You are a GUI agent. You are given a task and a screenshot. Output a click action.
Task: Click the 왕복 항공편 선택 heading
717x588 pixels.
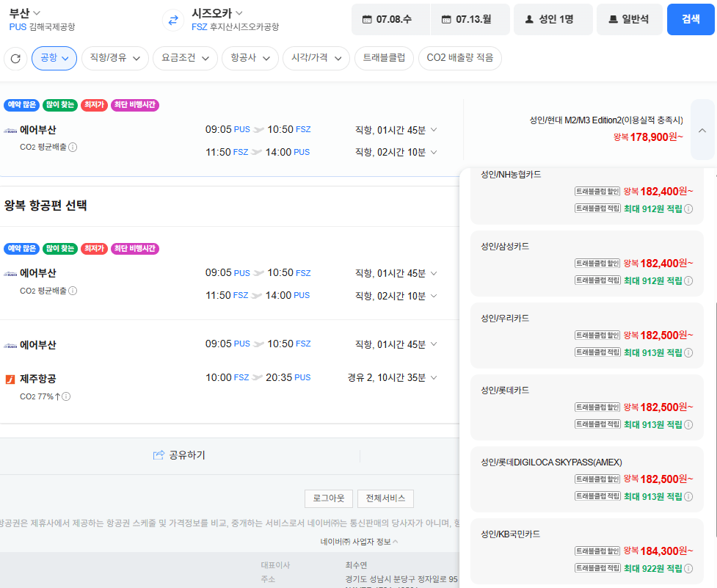coord(46,206)
